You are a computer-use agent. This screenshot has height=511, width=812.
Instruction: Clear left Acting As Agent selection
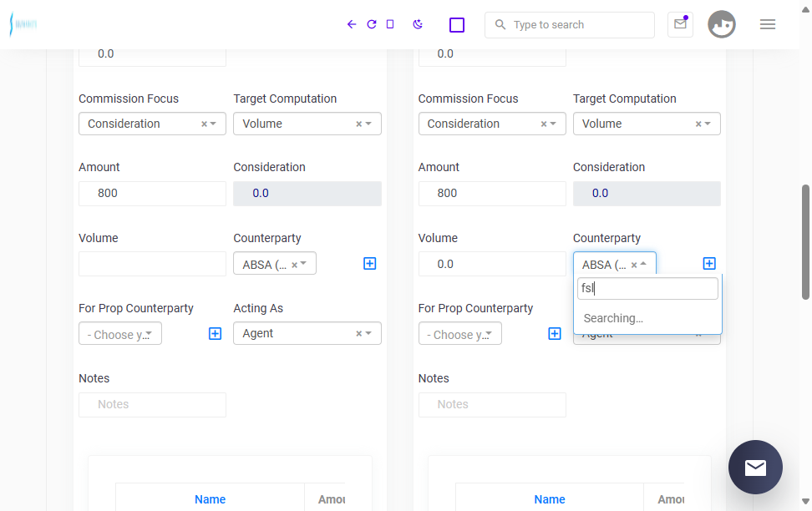click(x=359, y=333)
